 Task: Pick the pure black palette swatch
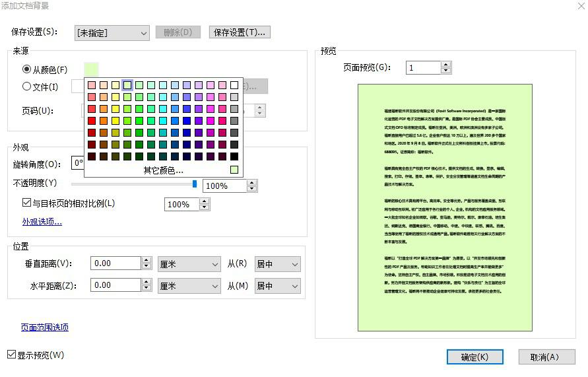pos(234,156)
